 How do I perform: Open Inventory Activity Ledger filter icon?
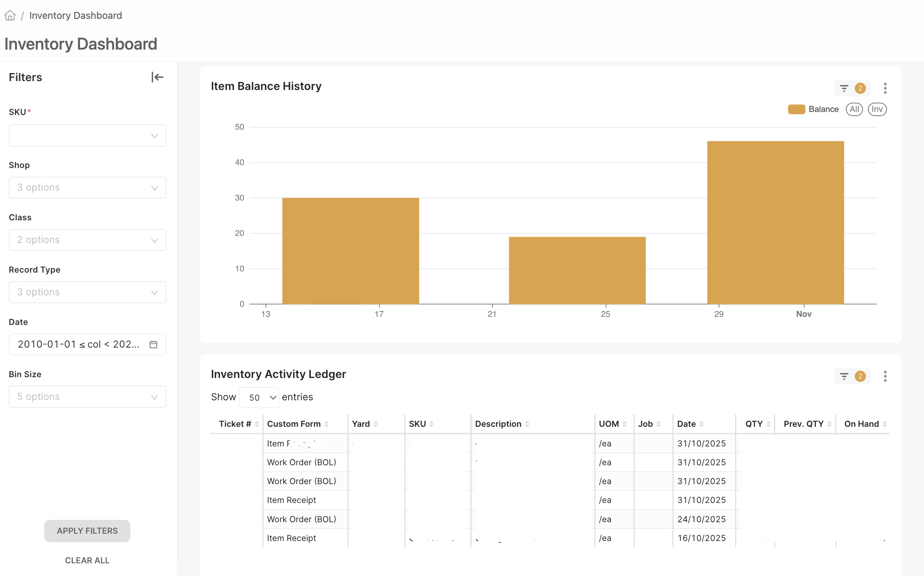coord(844,376)
